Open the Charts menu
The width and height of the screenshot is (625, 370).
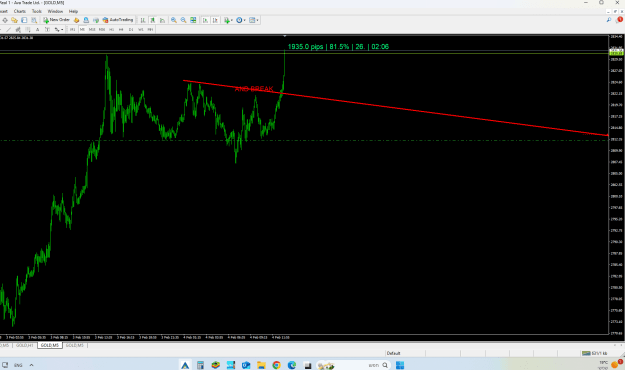click(x=20, y=11)
